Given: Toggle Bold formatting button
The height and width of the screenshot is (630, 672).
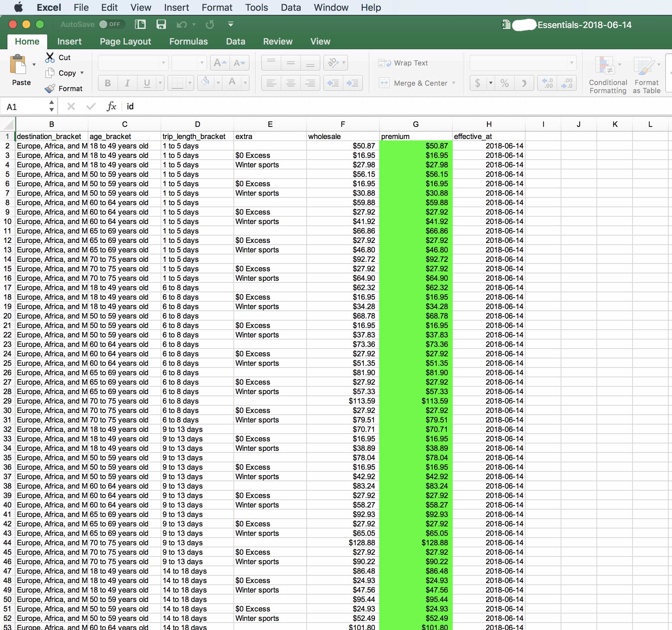Looking at the screenshot, I should click(108, 83).
